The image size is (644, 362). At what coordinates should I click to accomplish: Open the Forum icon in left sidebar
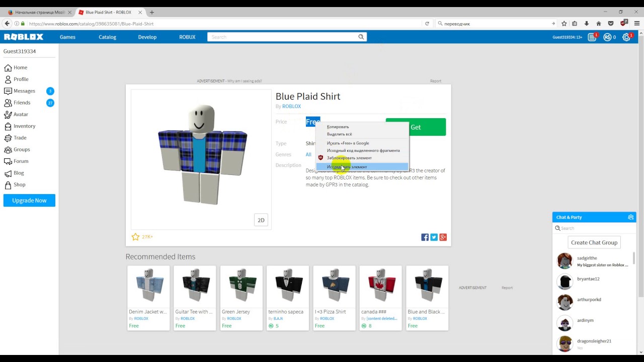click(x=8, y=161)
